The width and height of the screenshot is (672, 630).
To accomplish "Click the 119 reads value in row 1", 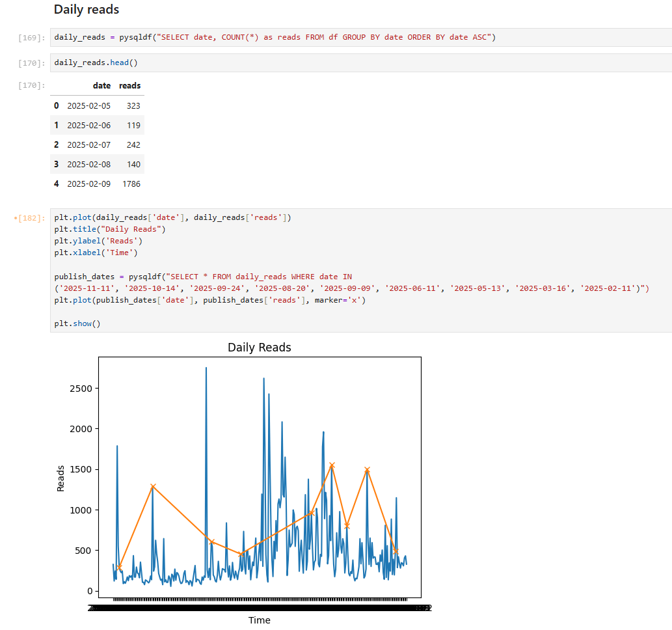I will [133, 125].
